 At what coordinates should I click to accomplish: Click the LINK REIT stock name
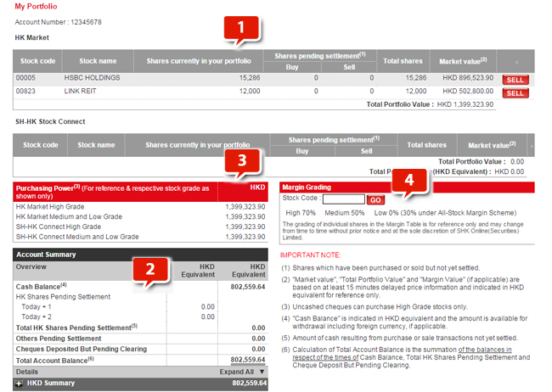[80, 91]
